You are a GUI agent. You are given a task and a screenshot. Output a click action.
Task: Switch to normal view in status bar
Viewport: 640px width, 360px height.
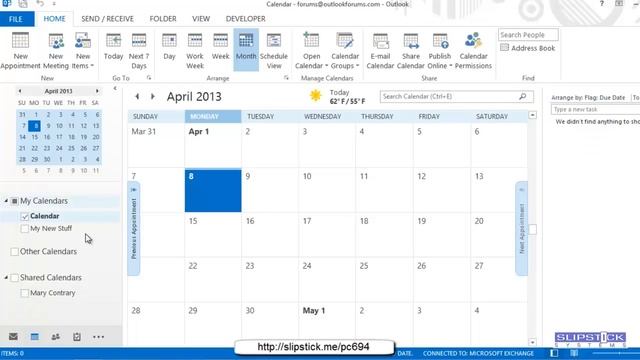[554, 353]
